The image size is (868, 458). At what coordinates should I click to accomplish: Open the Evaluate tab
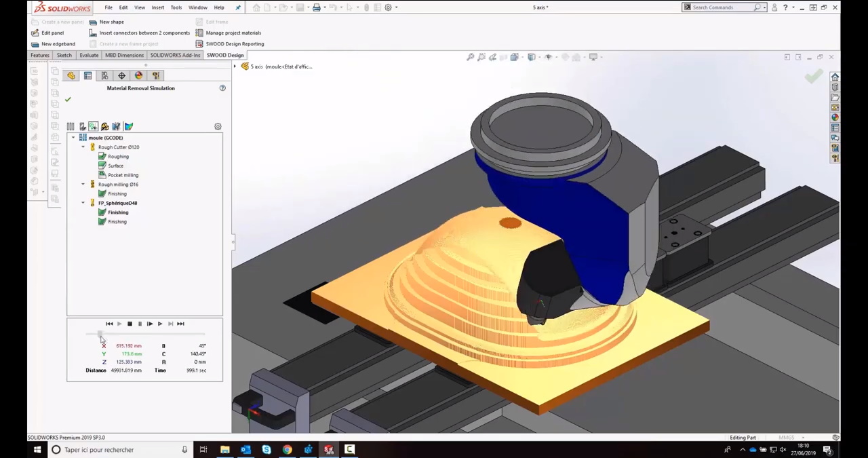(89, 55)
